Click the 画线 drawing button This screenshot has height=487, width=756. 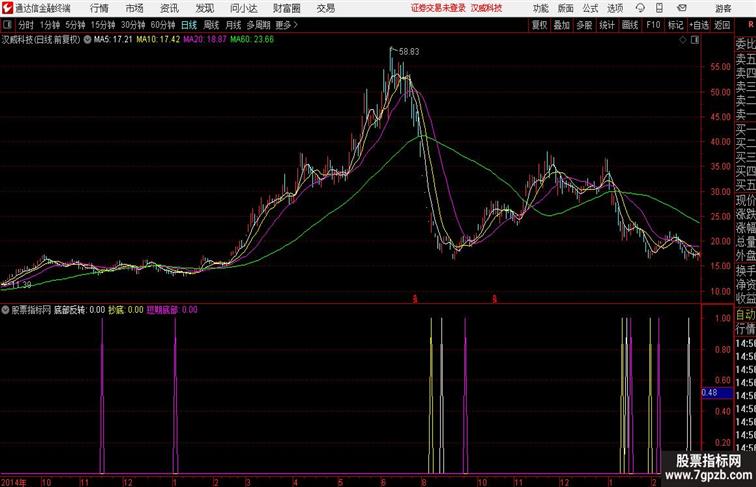[x=630, y=25]
